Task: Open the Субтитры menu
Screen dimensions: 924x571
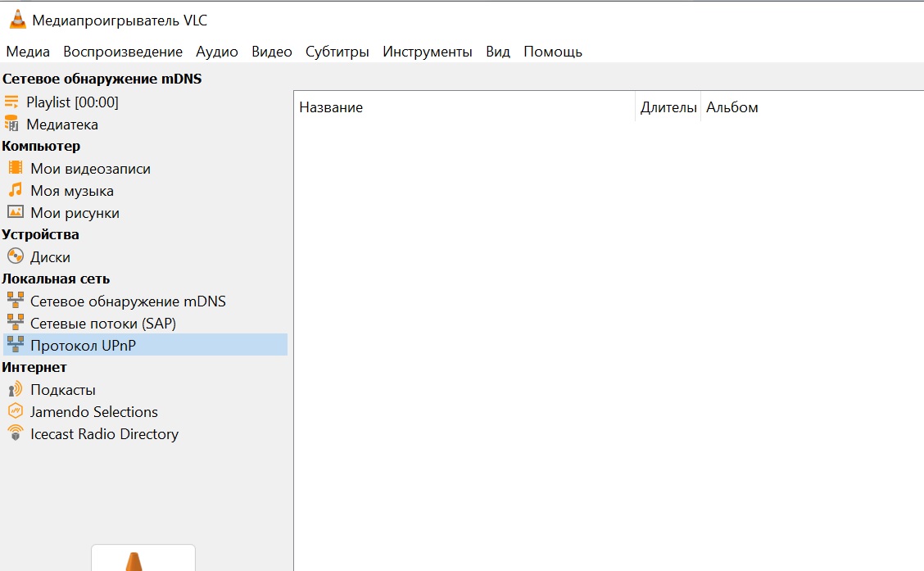Action: click(337, 52)
